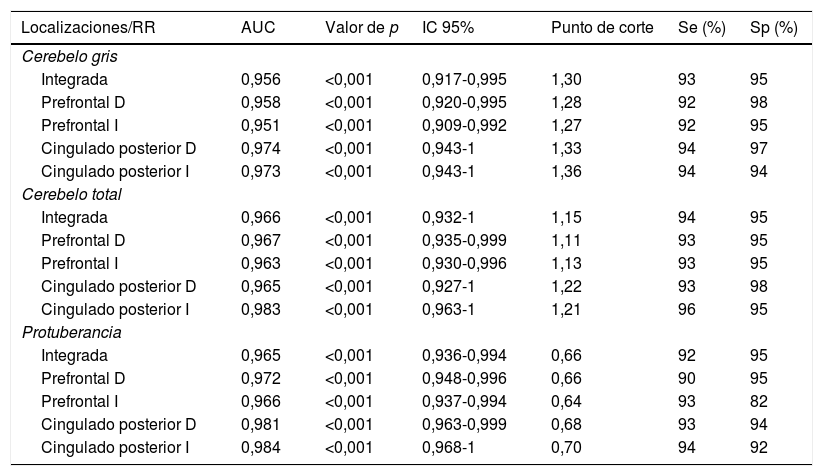Screen dimensions: 823x476
Task: Select the Valor de p header
Action: [x=361, y=27]
